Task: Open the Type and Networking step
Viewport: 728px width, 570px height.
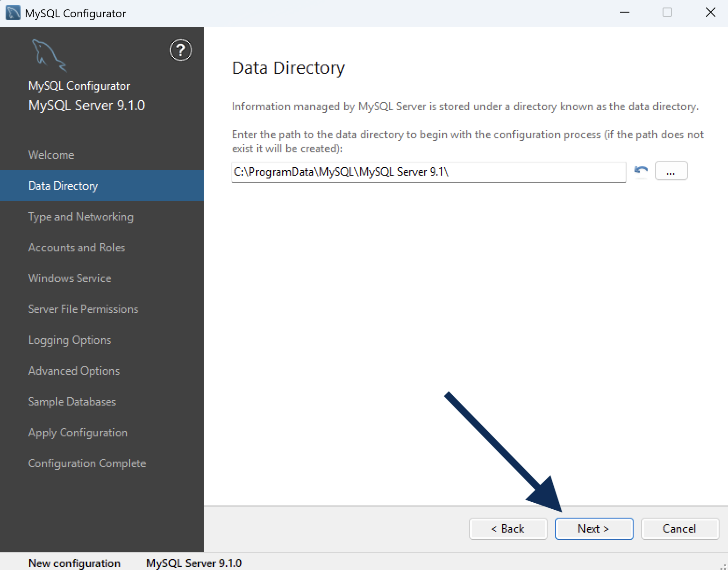Action: pyautogui.click(x=80, y=216)
